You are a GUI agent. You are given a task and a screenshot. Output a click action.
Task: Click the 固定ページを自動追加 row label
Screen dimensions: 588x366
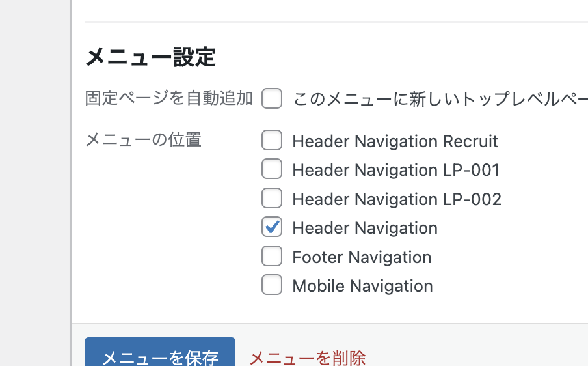(168, 98)
